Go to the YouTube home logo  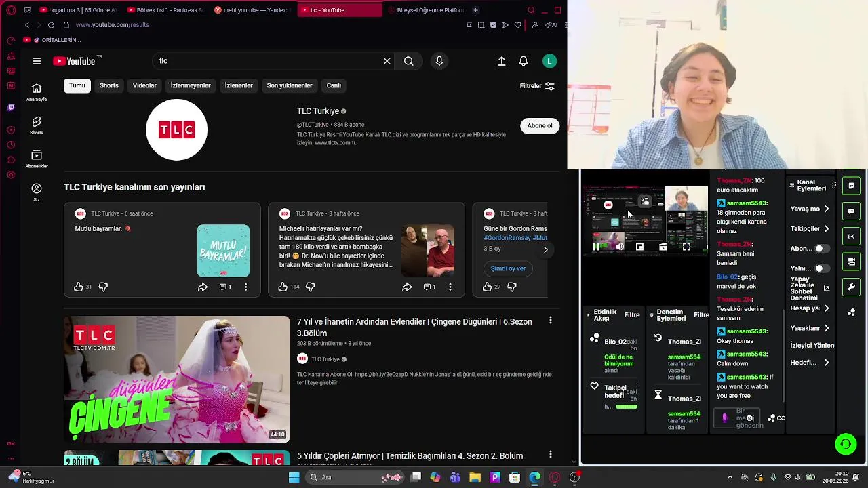click(x=75, y=61)
